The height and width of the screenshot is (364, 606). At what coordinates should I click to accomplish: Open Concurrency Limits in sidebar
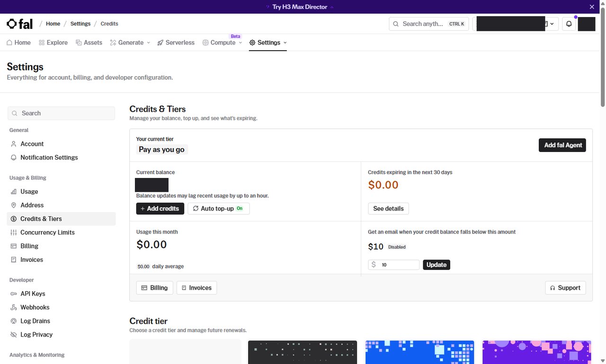click(x=62, y=232)
